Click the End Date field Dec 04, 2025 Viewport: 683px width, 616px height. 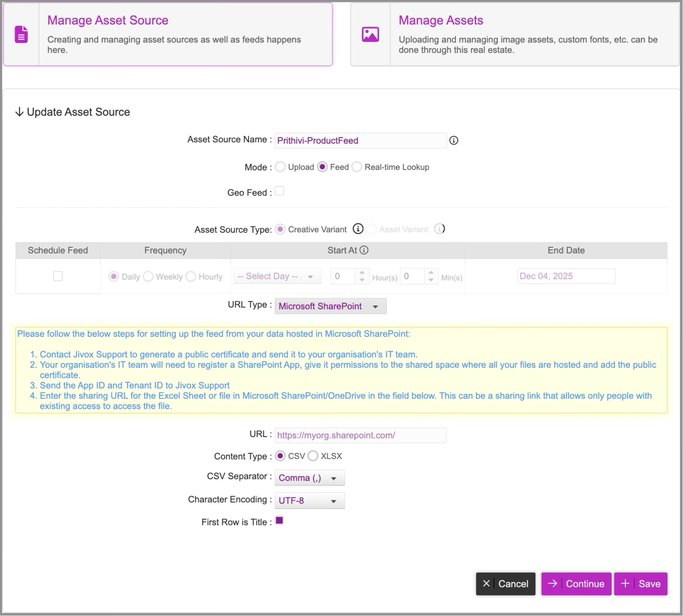pyautogui.click(x=566, y=276)
